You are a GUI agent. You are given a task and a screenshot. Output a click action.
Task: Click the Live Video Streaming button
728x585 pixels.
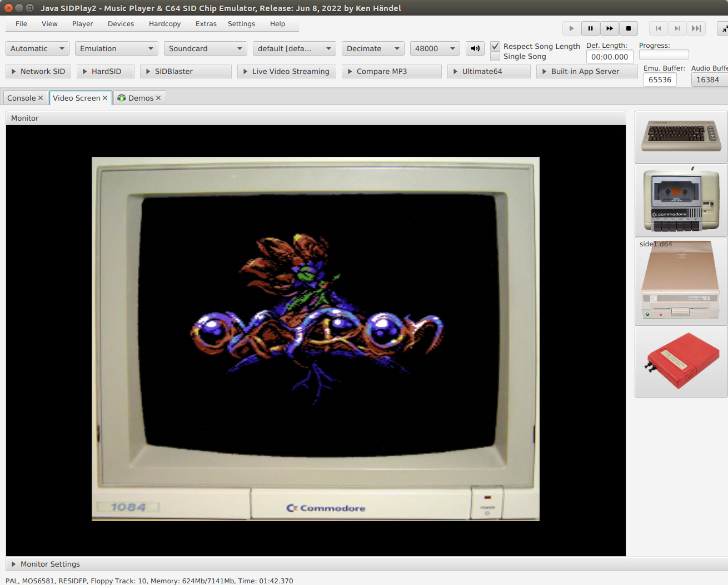click(x=286, y=71)
